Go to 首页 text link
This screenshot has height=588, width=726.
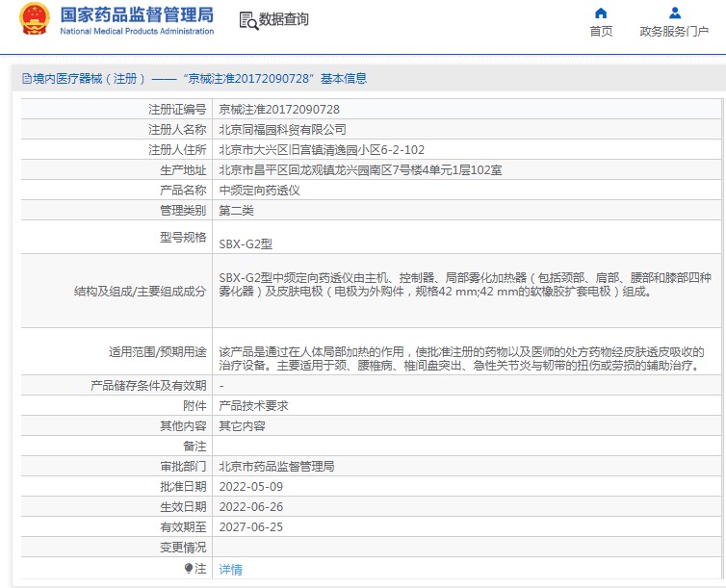pyautogui.click(x=601, y=31)
